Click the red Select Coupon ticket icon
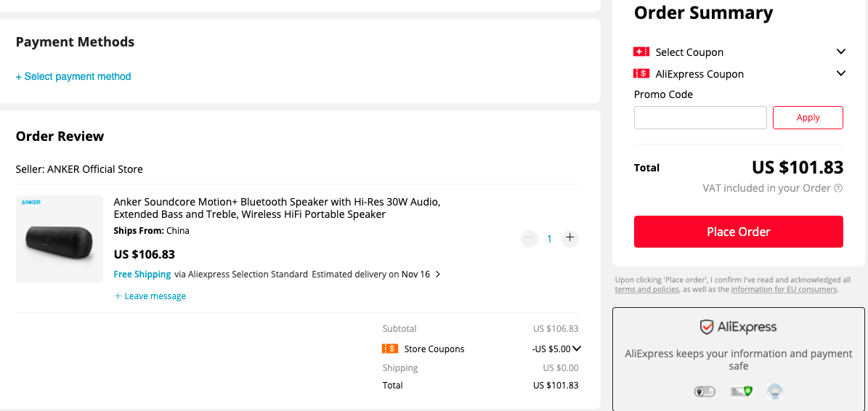The image size is (868, 411). [x=641, y=52]
